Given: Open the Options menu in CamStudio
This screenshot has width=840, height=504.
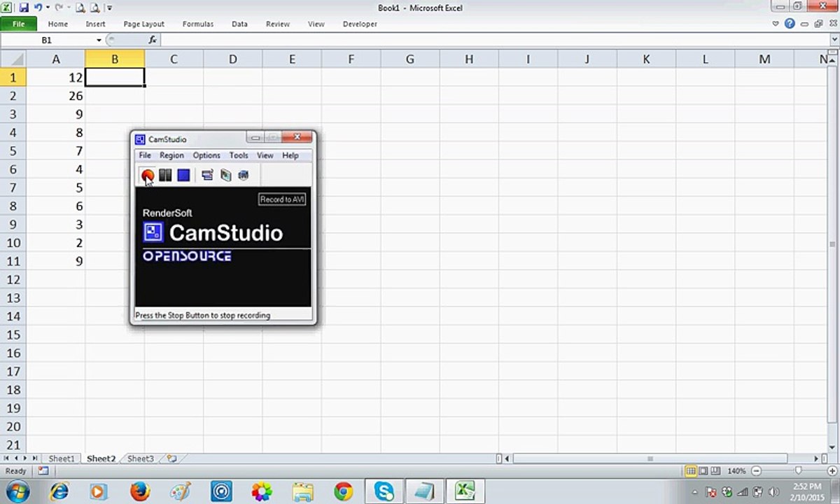Looking at the screenshot, I should click(206, 155).
